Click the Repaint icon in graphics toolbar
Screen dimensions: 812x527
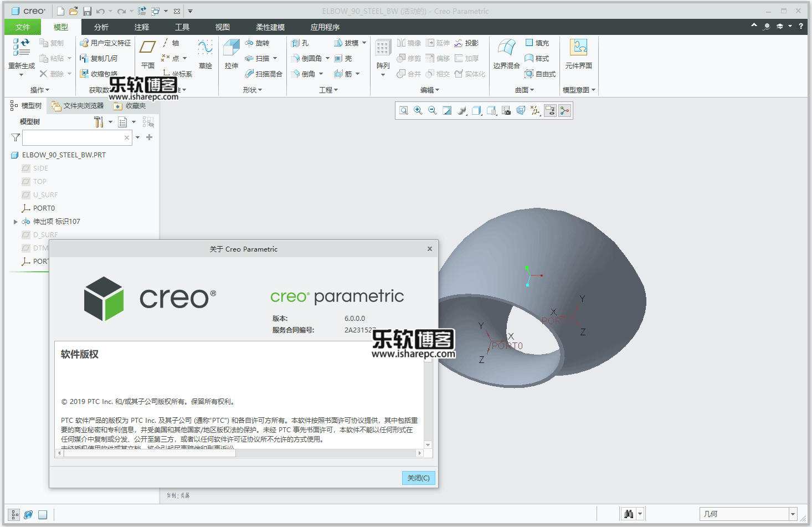[447, 111]
